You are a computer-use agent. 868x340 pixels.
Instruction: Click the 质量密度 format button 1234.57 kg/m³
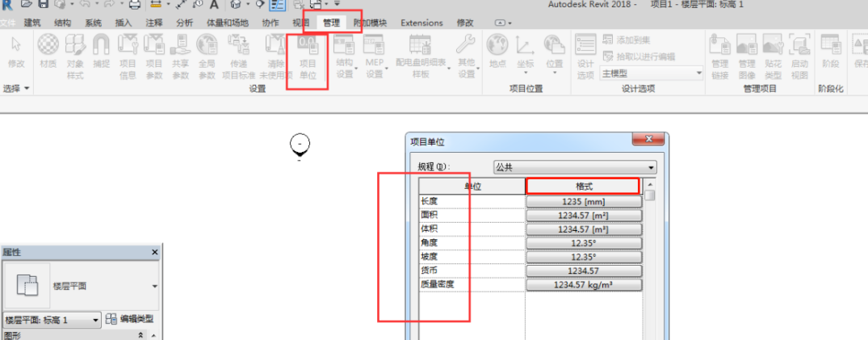click(x=584, y=284)
